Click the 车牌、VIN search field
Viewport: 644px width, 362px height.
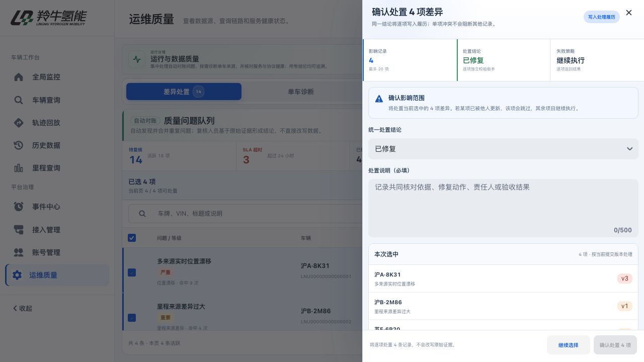tap(246, 214)
